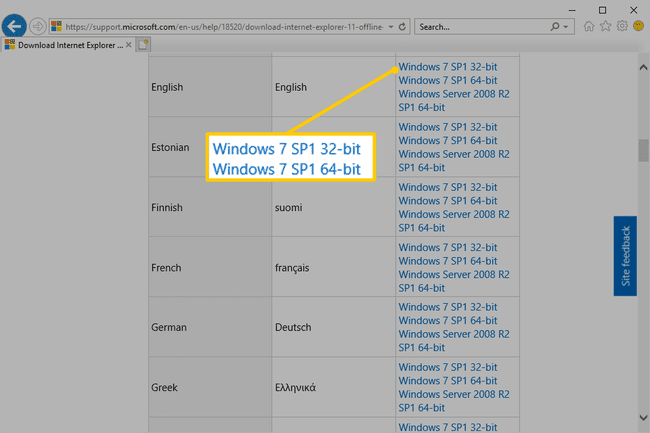Close the Internet Explorer window

pos(633,10)
